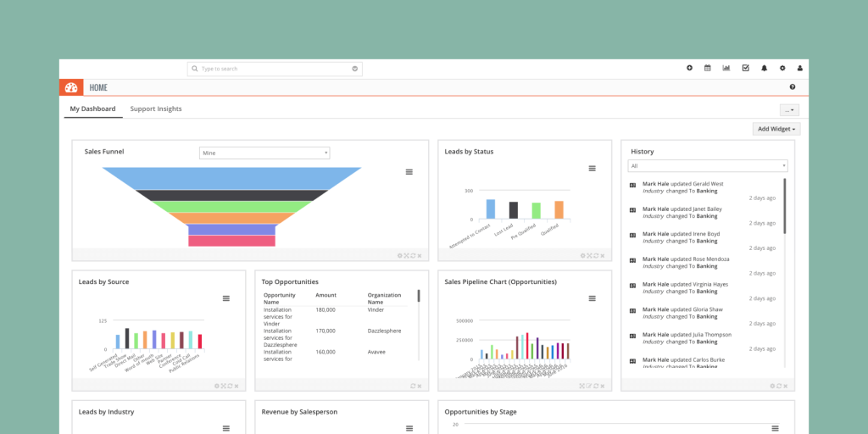Expand the Mine dropdown in Sales Funnel
Image resolution: width=868 pixels, height=434 pixels.
(x=264, y=153)
